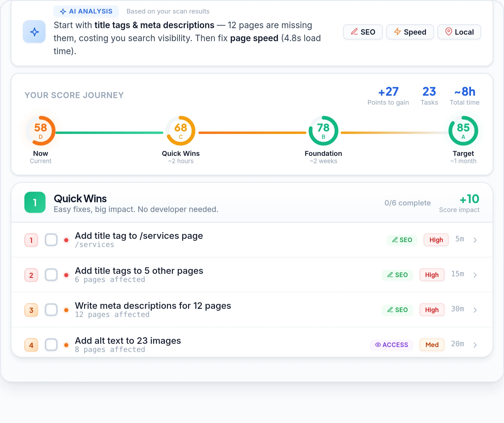Choose the Local filter button

(x=459, y=32)
